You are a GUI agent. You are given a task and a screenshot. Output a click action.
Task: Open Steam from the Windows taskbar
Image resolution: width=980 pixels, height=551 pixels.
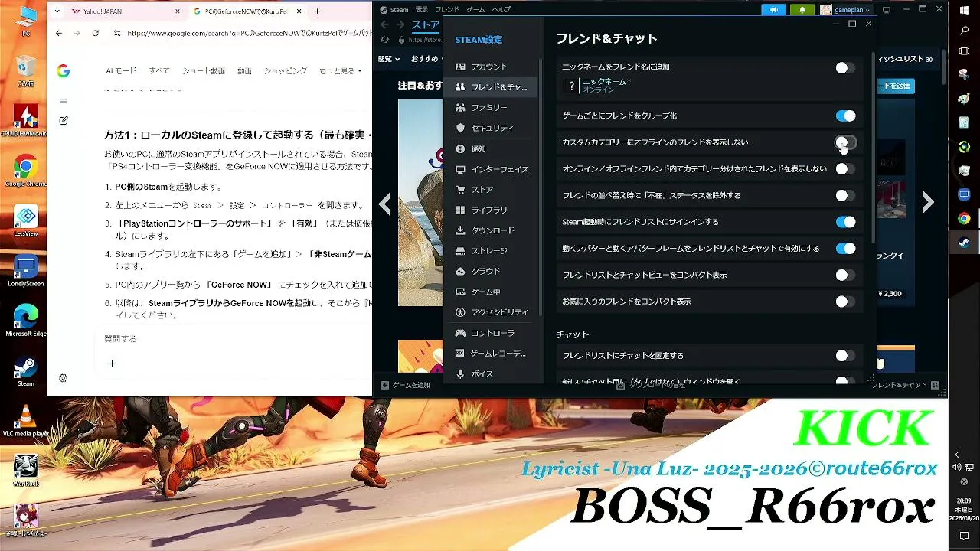964,243
